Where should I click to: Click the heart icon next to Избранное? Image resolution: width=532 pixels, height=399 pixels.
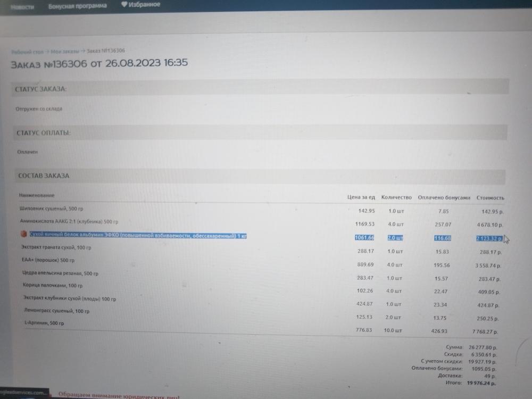pos(124,5)
